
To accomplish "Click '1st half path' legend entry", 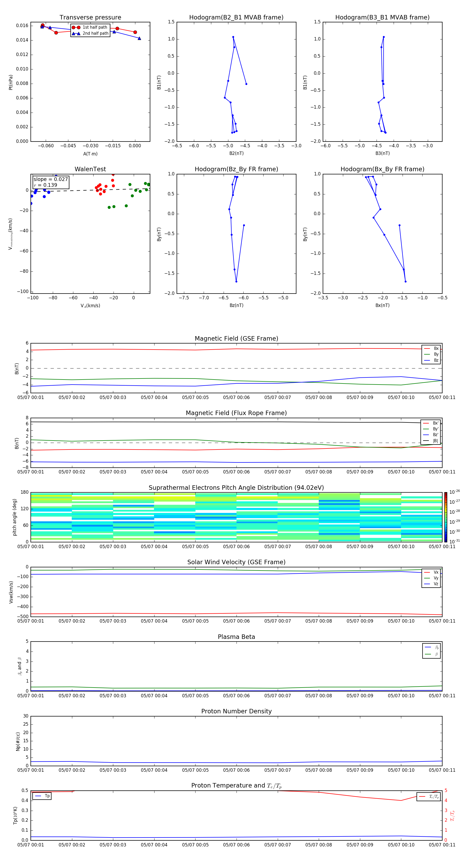I will (90, 27).
